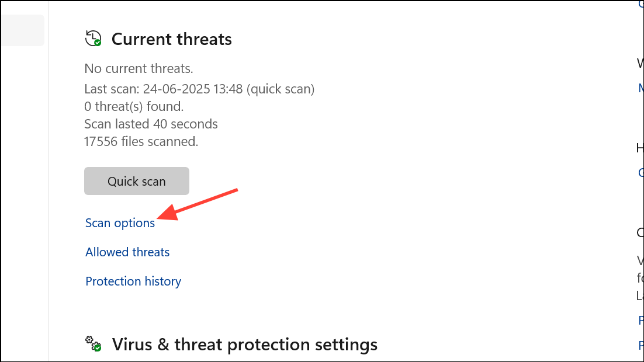644x362 pixels.
Task: Click the 'No current threats.' status text
Action: [139, 69]
